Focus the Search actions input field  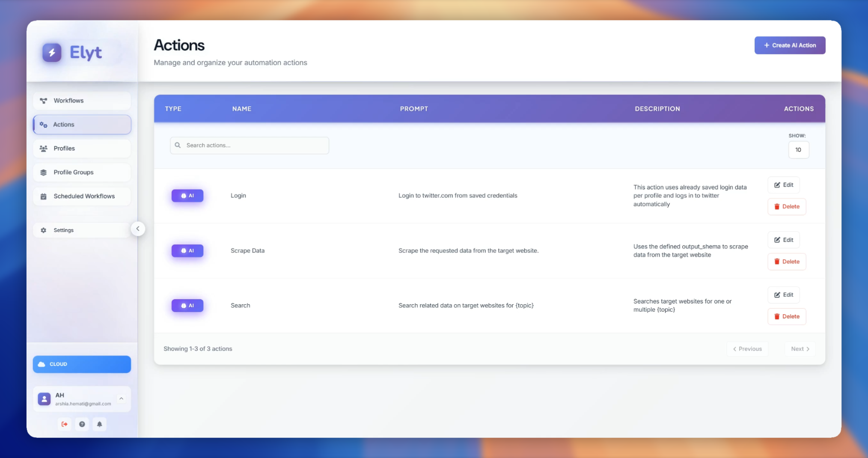pos(255,146)
